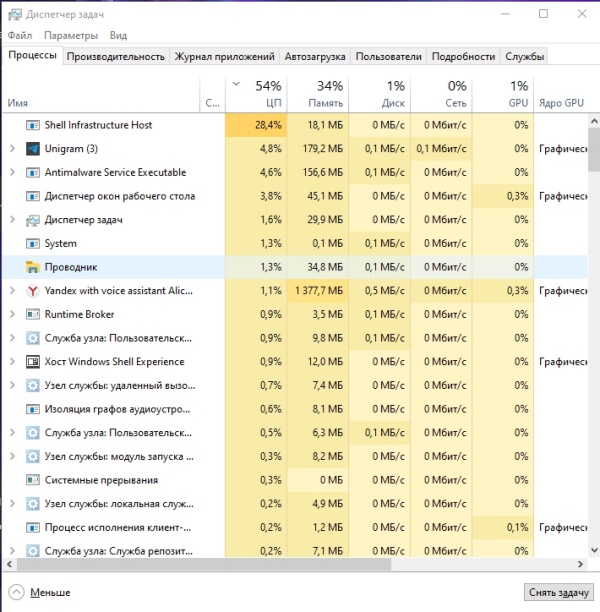The image size is (600, 612).
Task: Select the Проводник process row
Action: (x=295, y=267)
